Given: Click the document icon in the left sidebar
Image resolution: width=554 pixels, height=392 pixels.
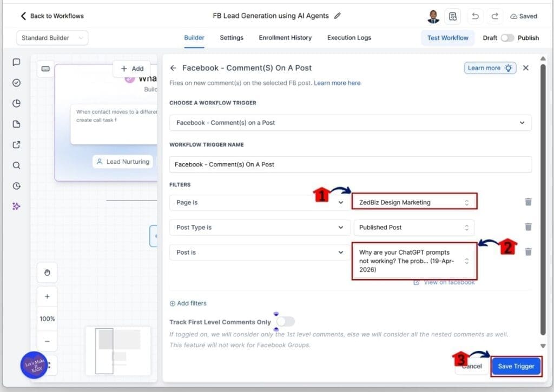Looking at the screenshot, I should coord(16,124).
